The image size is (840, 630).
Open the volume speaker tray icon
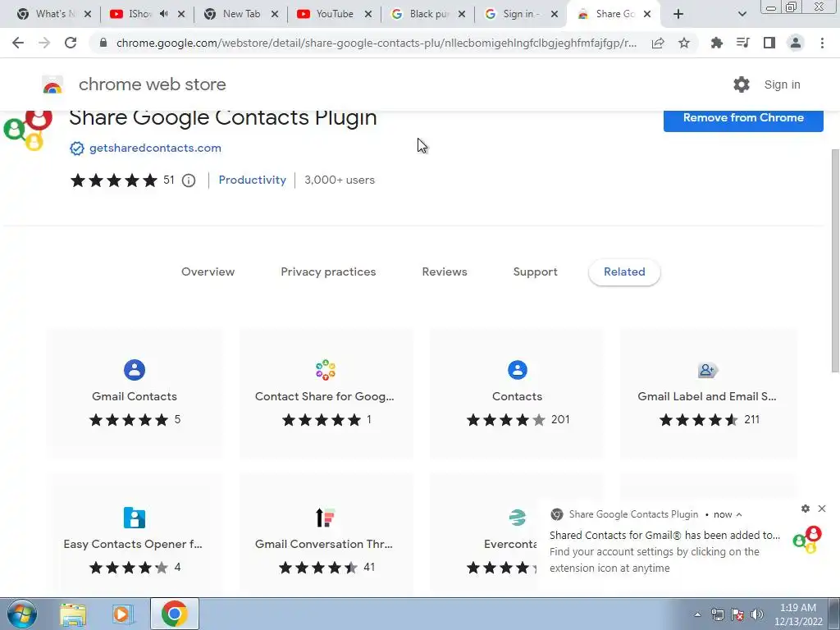757,614
